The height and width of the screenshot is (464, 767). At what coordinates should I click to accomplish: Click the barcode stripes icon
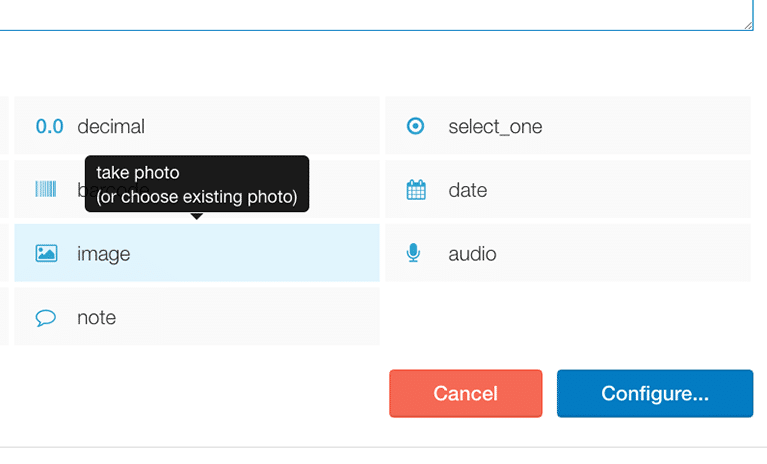[46, 189]
